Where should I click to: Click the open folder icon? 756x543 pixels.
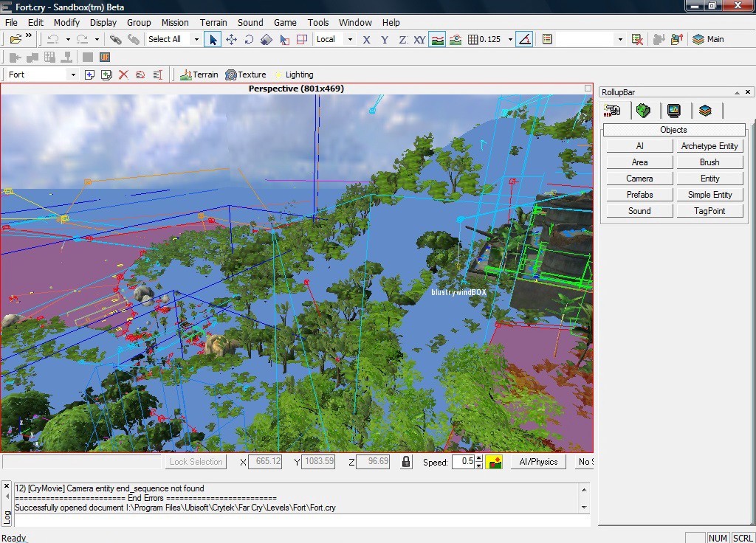tap(16, 39)
